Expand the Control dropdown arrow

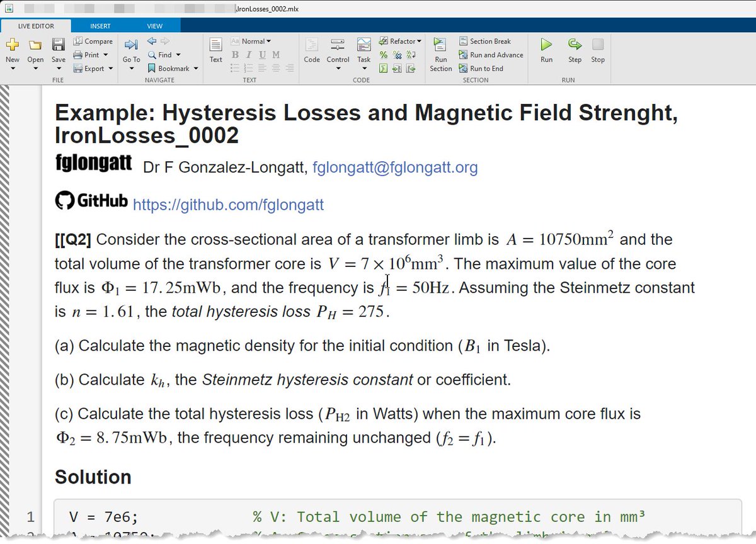pyautogui.click(x=338, y=69)
